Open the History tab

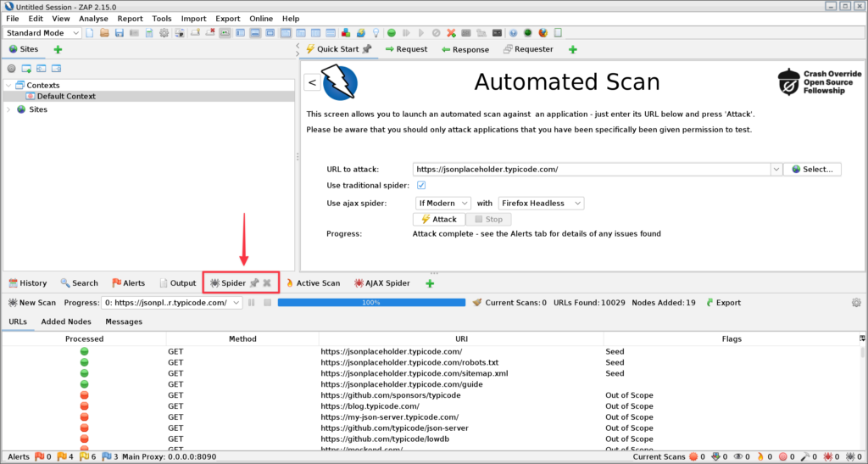click(x=28, y=283)
